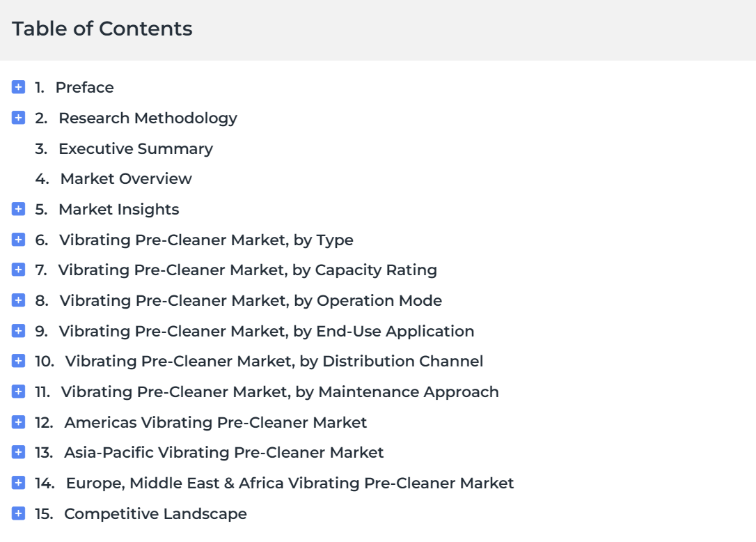
Task: Expand the Preface section plus icon
Action: (x=18, y=87)
